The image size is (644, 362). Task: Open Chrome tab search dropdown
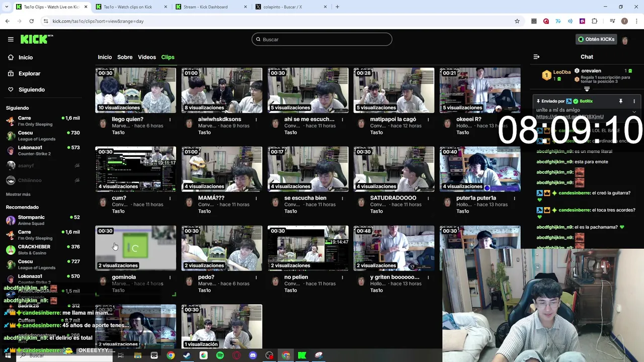(6, 7)
